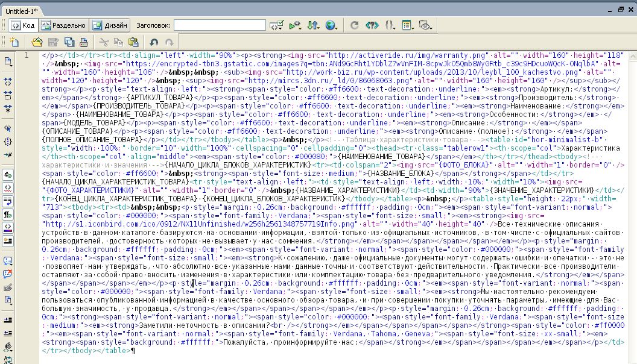Screen dimensions: 637x364
Task: Open an existing file with folder icon
Action: click(x=37, y=42)
